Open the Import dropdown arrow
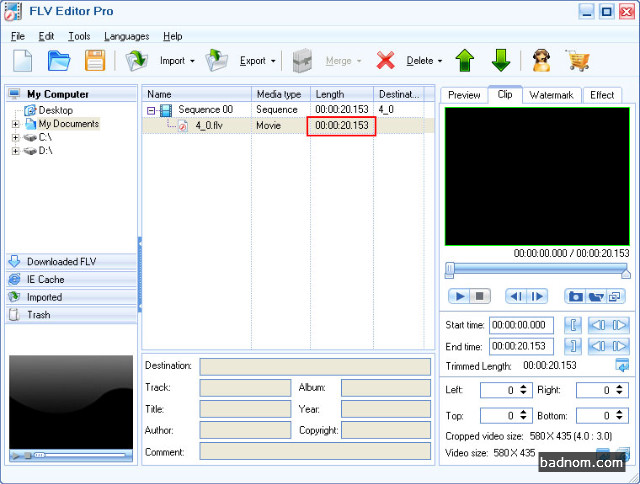The image size is (640, 484). [192, 61]
